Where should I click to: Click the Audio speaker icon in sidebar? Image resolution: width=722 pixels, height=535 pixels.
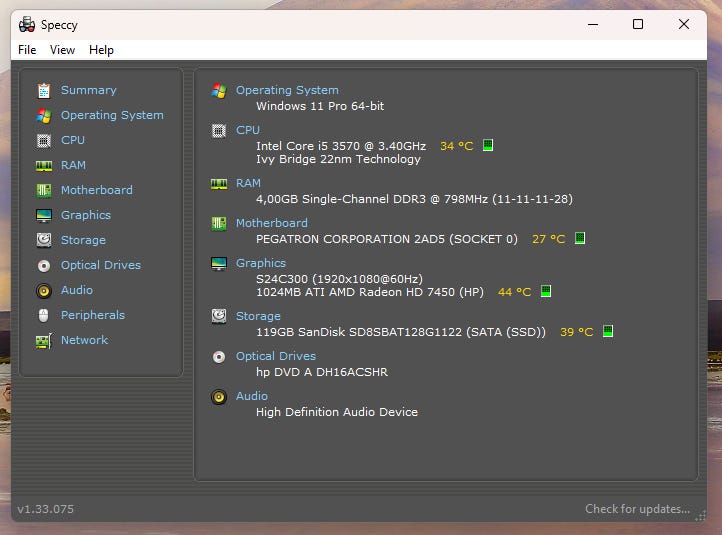[44, 290]
